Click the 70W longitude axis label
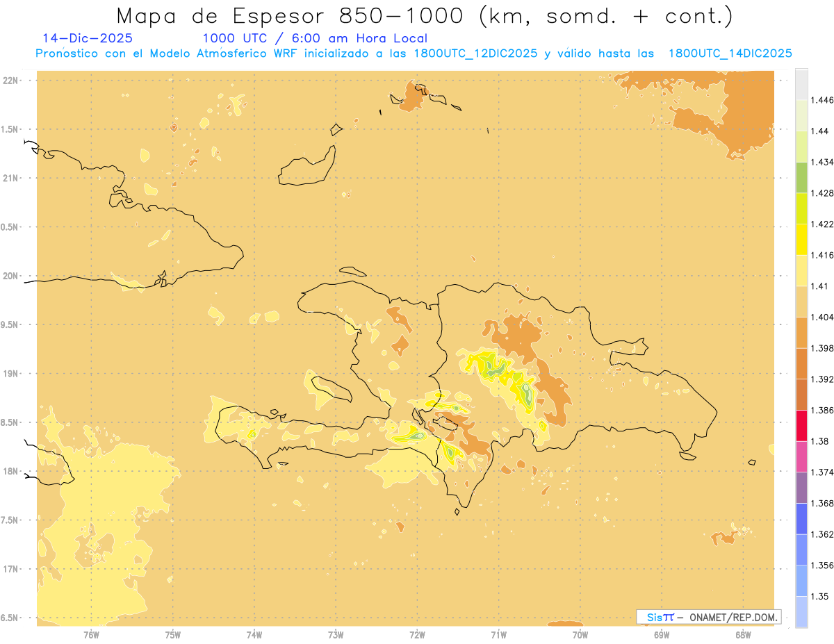 [x=580, y=634]
